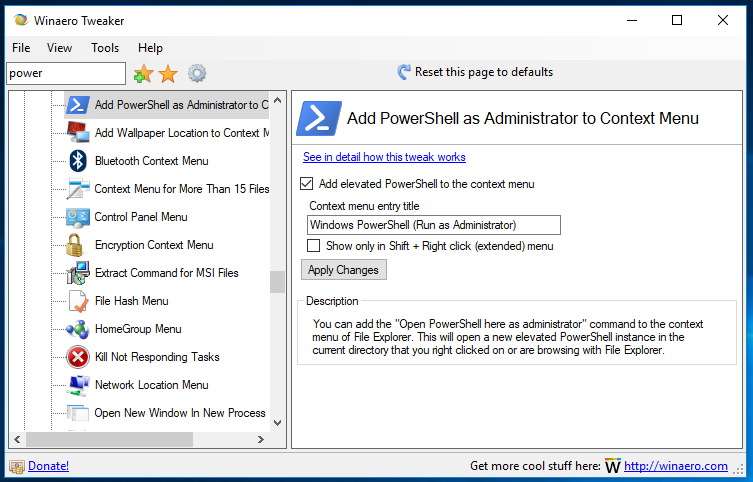Viewport: 753px width, 482px height.
Task: Click the Encryption Context Menu padlock icon
Action: tap(78, 245)
